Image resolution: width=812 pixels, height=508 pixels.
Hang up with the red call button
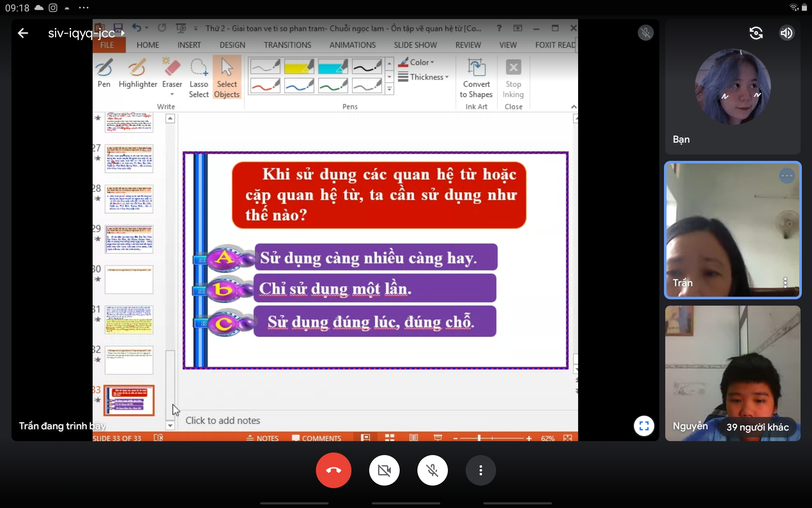(333, 470)
